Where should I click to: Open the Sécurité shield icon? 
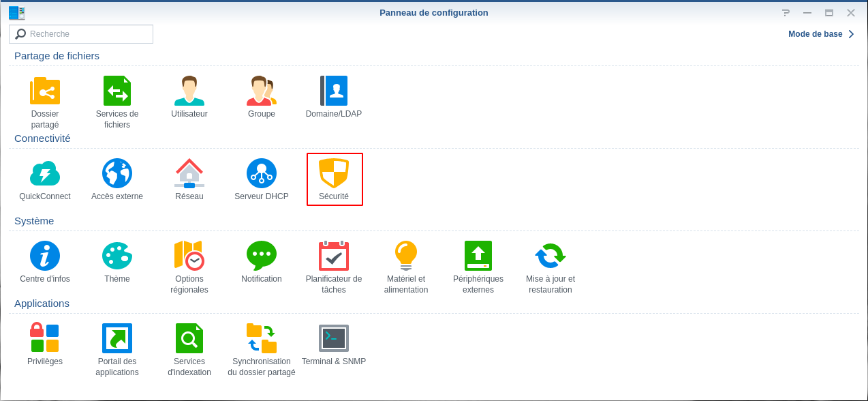334,174
